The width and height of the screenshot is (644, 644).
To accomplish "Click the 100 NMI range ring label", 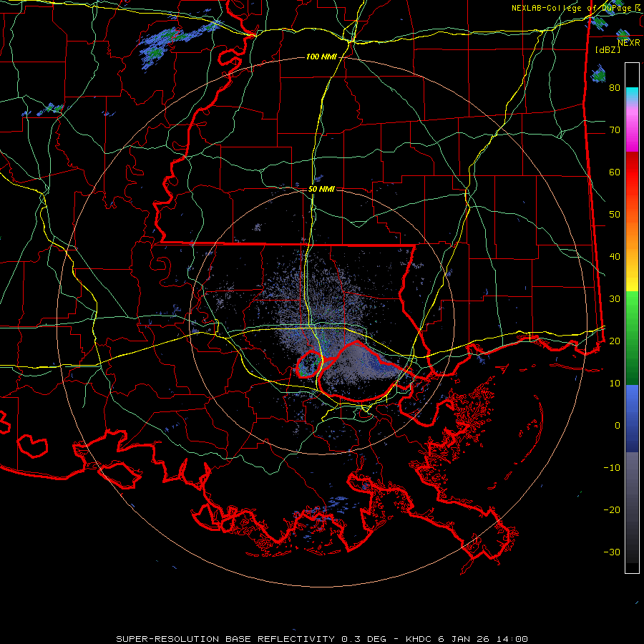I will (321, 57).
